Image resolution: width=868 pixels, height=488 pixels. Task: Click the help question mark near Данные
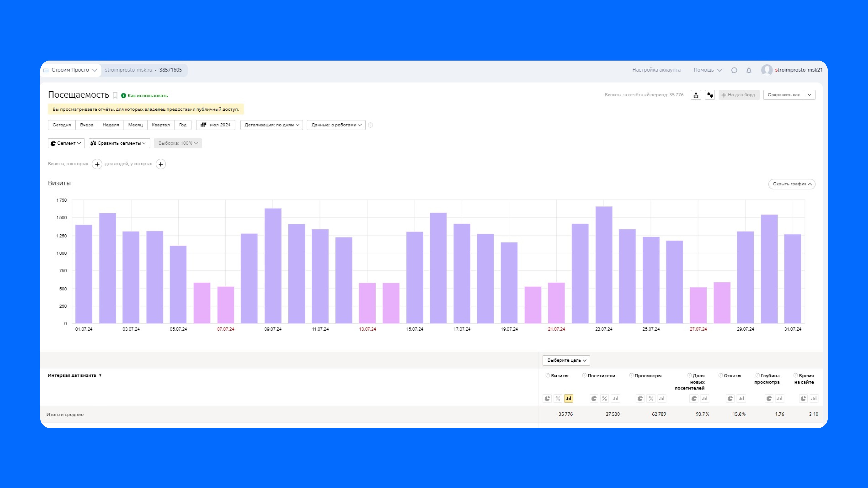point(370,125)
